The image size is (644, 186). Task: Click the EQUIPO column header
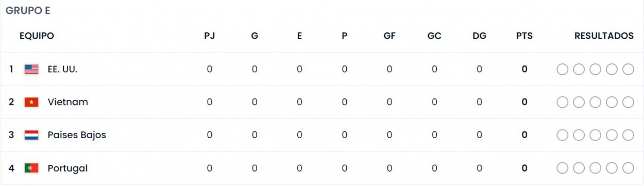pos(37,36)
